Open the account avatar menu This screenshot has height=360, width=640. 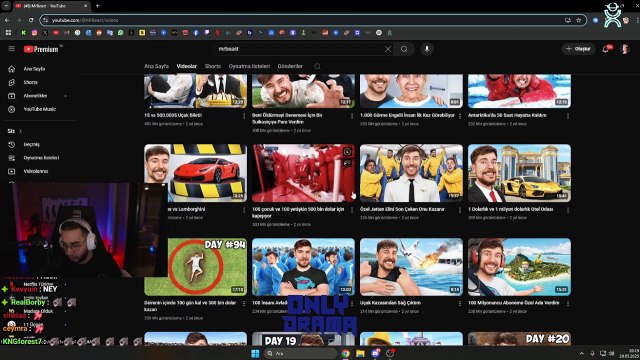pos(625,49)
